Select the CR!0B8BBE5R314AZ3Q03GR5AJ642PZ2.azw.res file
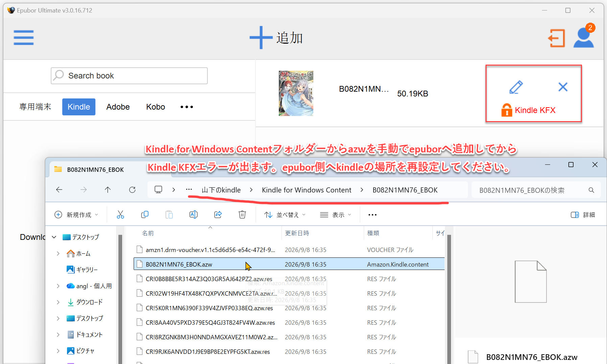 289,279
